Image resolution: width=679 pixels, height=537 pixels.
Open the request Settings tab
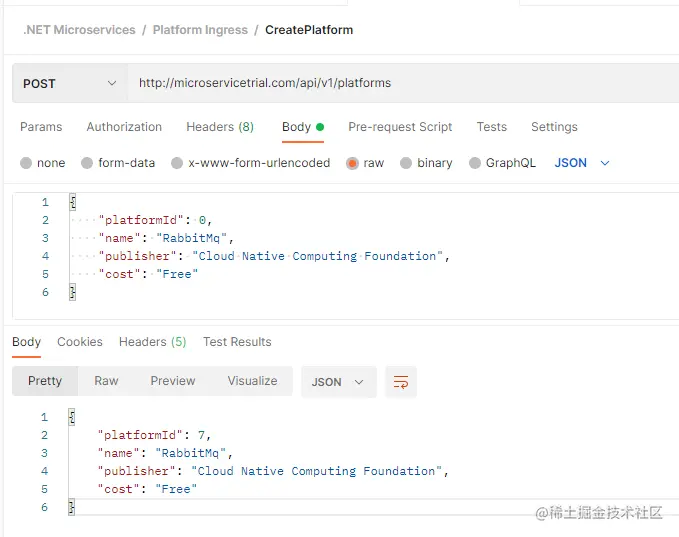click(554, 127)
